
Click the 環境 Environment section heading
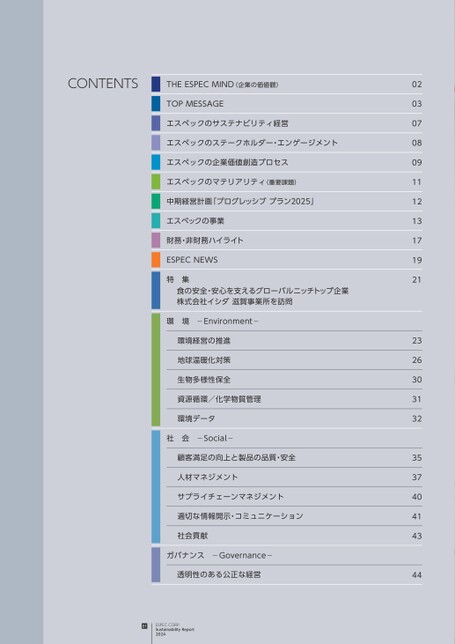(212, 321)
